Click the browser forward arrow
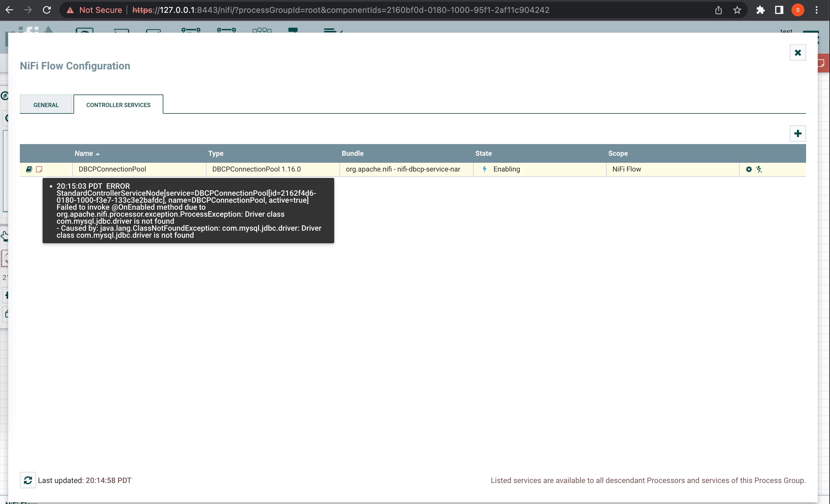This screenshot has height=504, width=830. [x=28, y=10]
